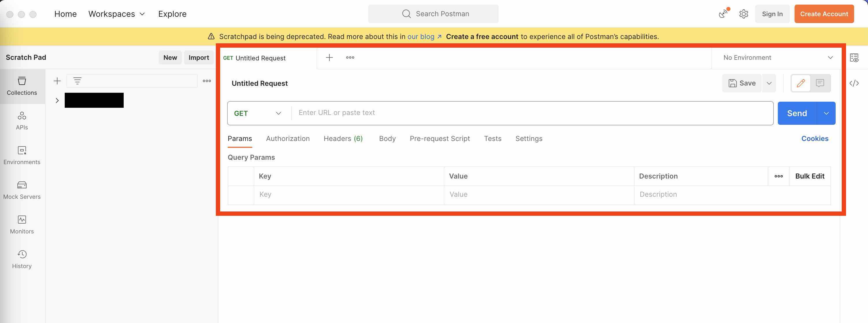Open the tab options three-dot menu
The width and height of the screenshot is (868, 323).
pyautogui.click(x=350, y=57)
